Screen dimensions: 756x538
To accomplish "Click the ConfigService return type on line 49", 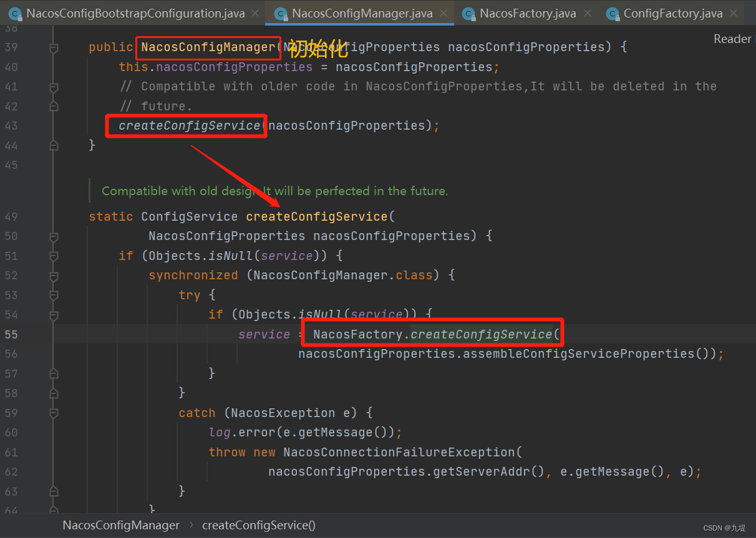I will pos(190,217).
